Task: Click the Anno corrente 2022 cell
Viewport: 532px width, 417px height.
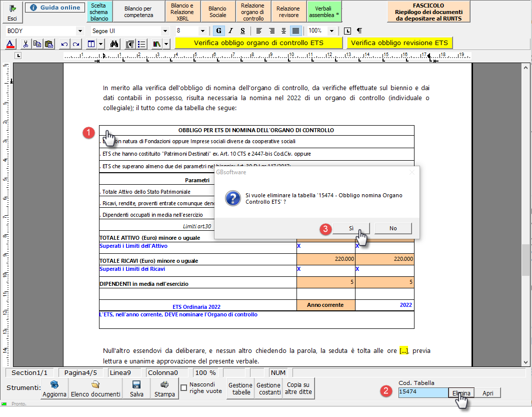Action: [x=384, y=305]
